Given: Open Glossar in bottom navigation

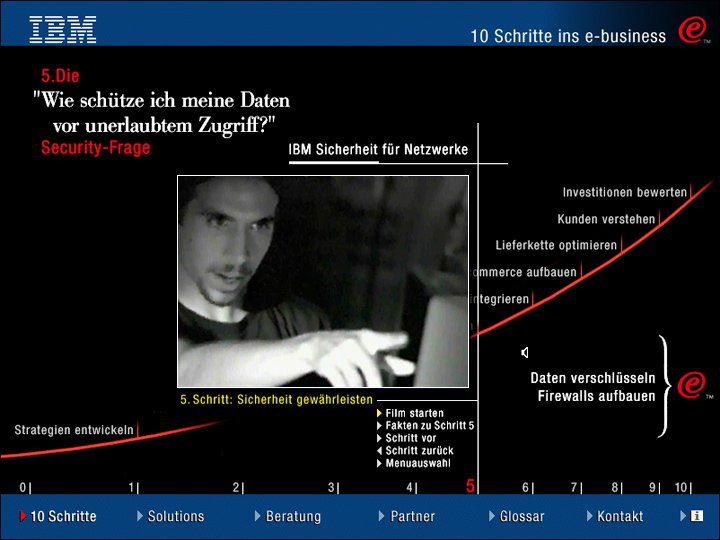Looking at the screenshot, I should [x=516, y=516].
